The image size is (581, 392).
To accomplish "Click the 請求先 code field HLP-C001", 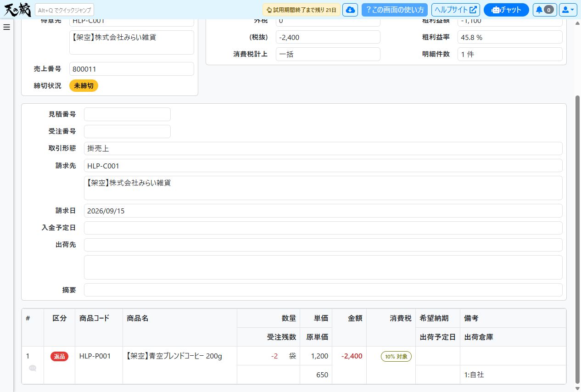I will coord(323,166).
